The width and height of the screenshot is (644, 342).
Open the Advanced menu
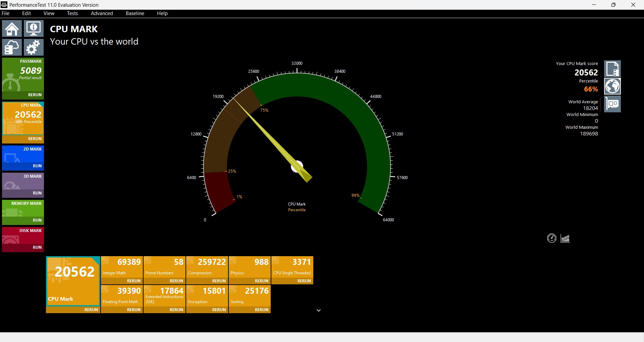click(102, 13)
